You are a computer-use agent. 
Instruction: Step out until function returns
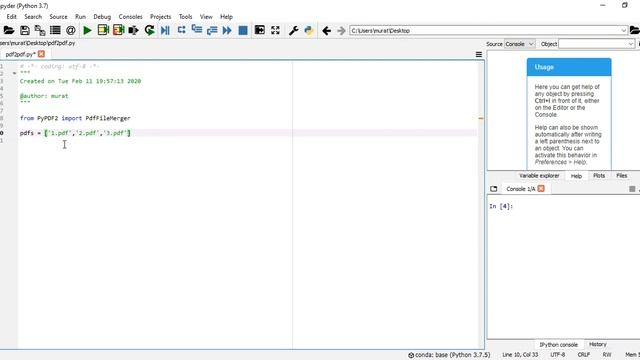(212, 30)
